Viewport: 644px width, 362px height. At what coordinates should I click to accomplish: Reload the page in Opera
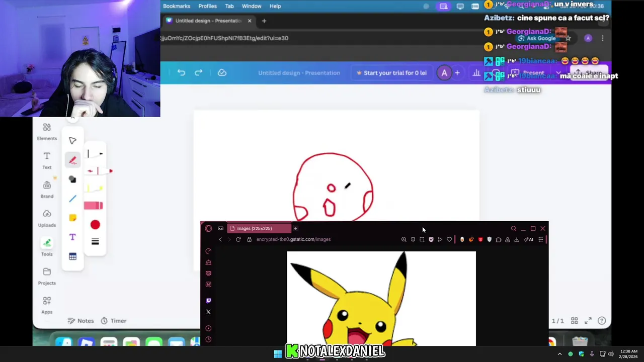[x=238, y=239]
